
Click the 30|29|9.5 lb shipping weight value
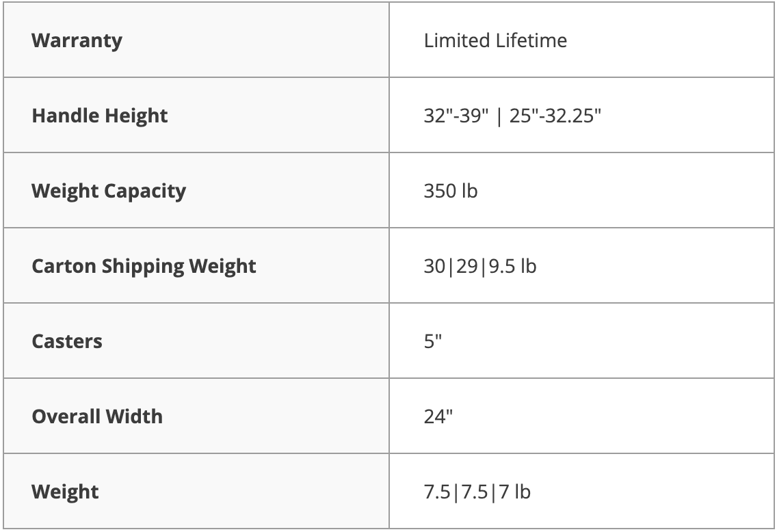pyautogui.click(x=479, y=266)
